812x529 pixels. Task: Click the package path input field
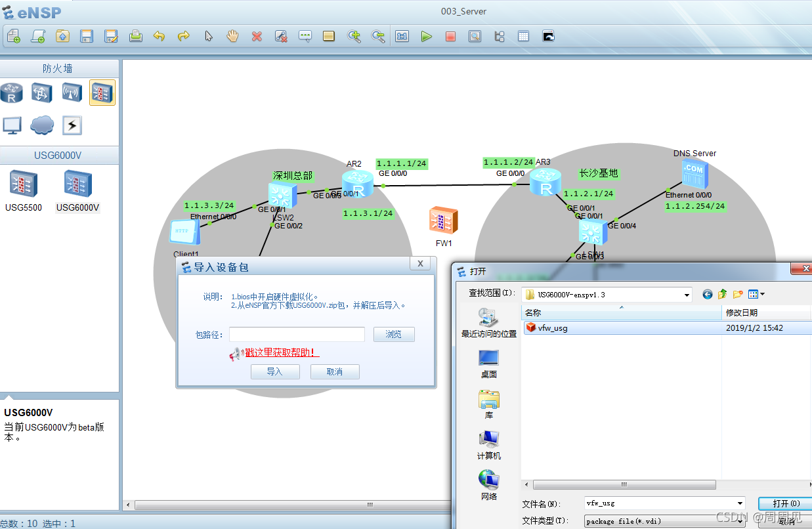point(297,334)
